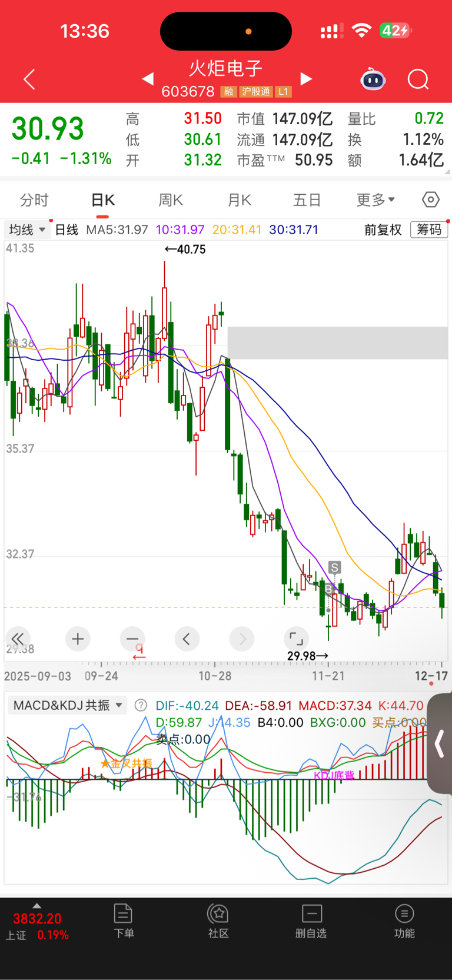Tap date label 12-17 on axis
The height and width of the screenshot is (980, 452).
pyautogui.click(x=431, y=676)
